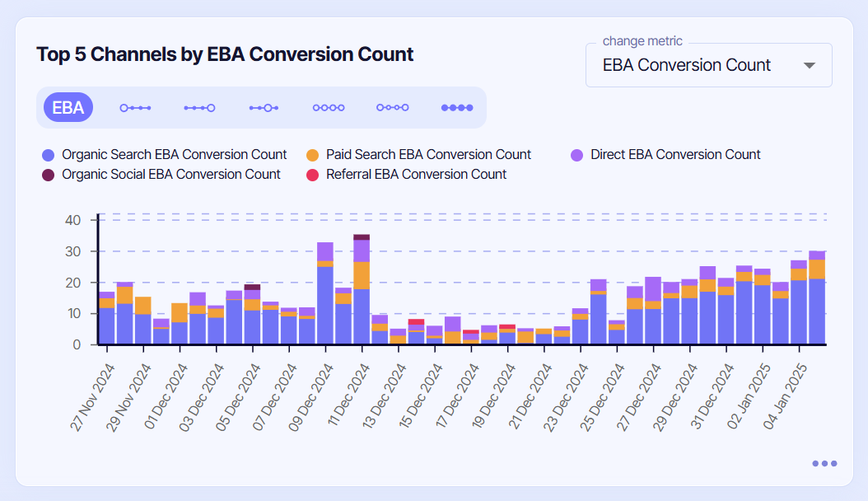Open the change metric dropdown
This screenshot has height=501, width=868.
pyautogui.click(x=708, y=65)
